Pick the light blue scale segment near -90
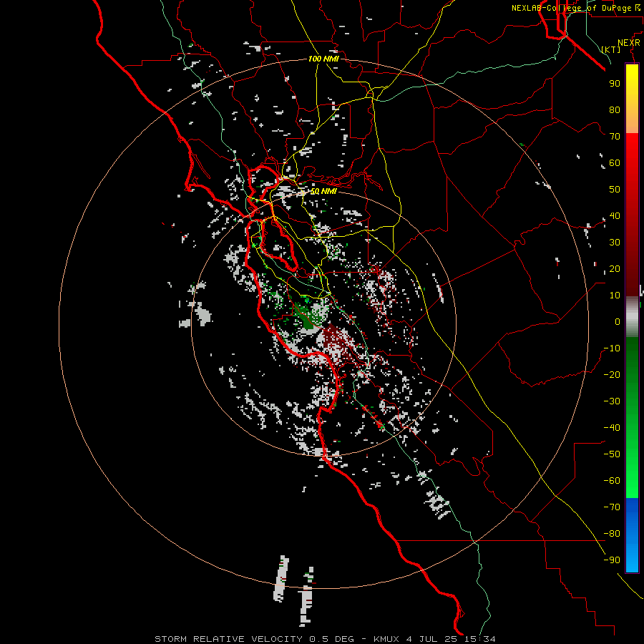 coord(632,559)
